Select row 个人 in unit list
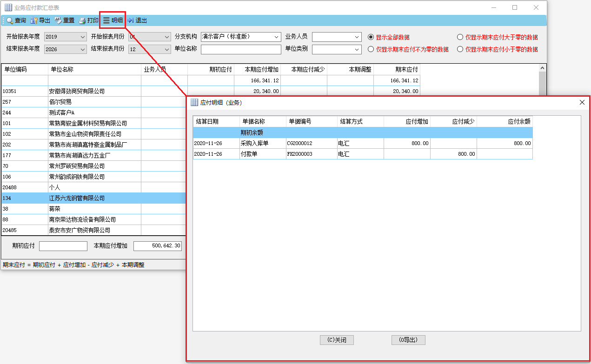 click(x=93, y=187)
